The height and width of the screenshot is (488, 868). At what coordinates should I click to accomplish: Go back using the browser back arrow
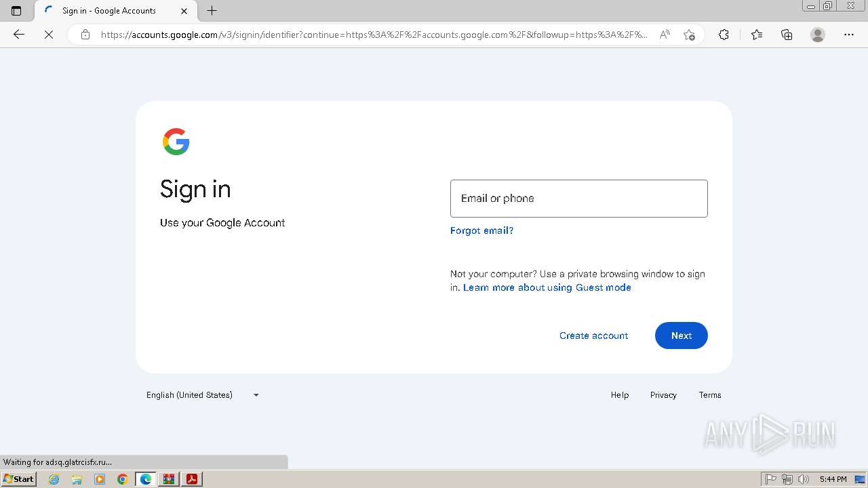(x=19, y=35)
